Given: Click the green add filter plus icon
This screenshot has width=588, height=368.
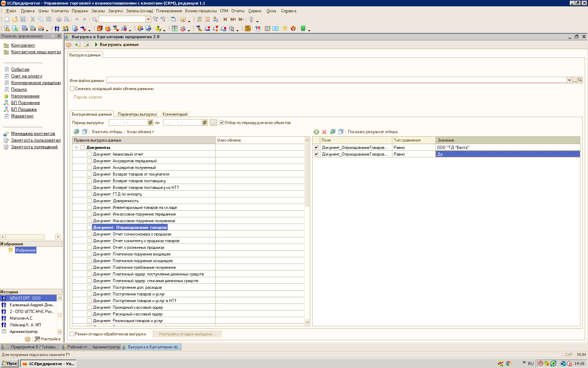Looking at the screenshot, I should [316, 132].
